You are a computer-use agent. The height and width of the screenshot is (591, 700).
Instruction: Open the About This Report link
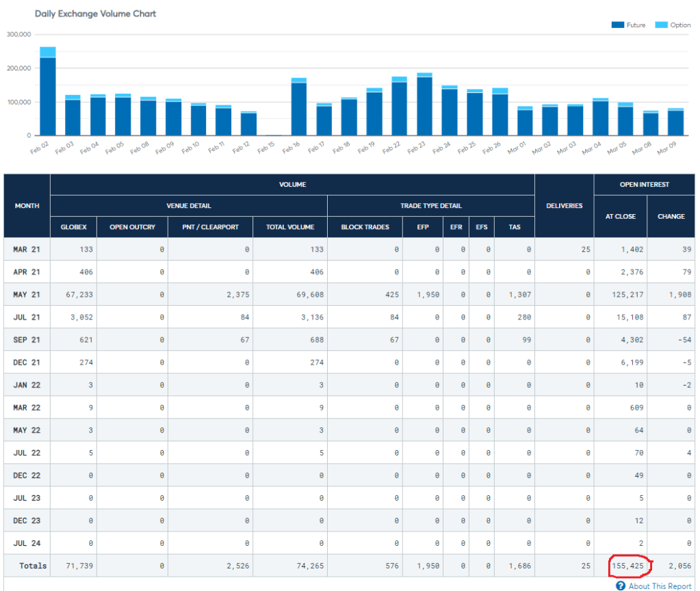tap(660, 586)
